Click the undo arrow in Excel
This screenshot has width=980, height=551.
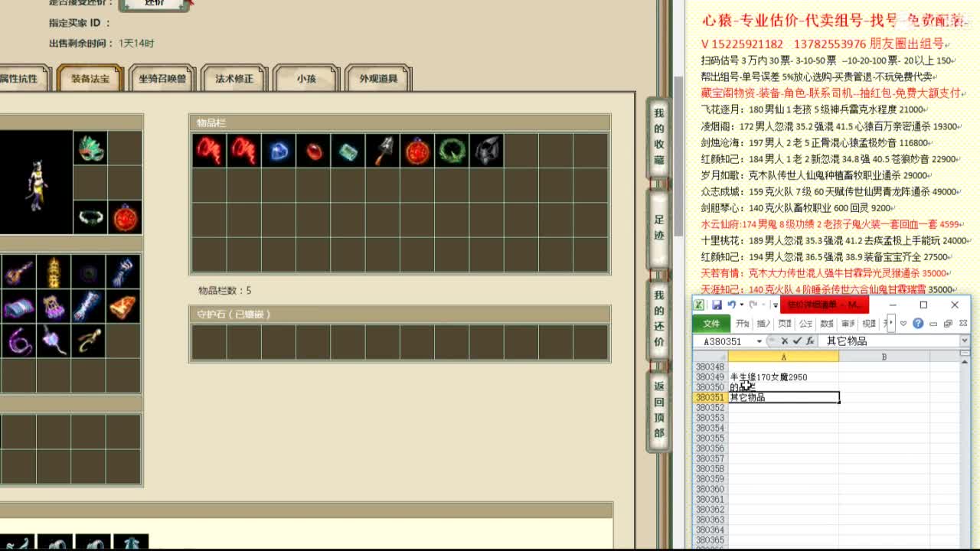(732, 305)
